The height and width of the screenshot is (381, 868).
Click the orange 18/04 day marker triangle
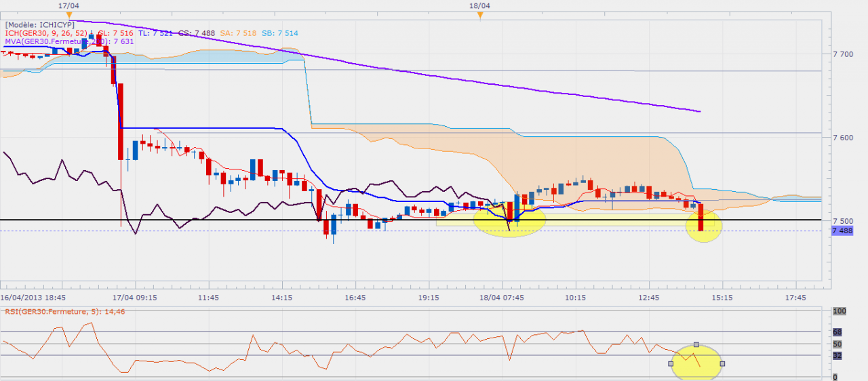click(480, 15)
